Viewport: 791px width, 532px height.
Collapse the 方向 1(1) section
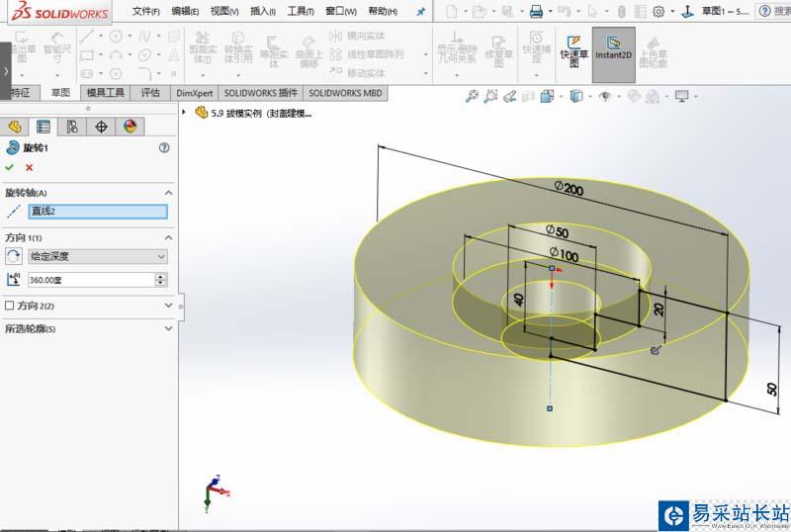(x=168, y=237)
